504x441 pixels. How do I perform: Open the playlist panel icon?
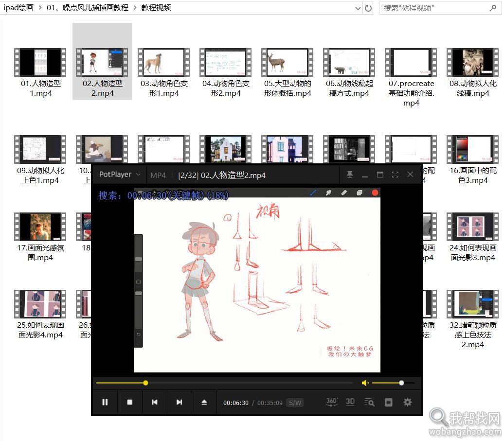click(389, 402)
